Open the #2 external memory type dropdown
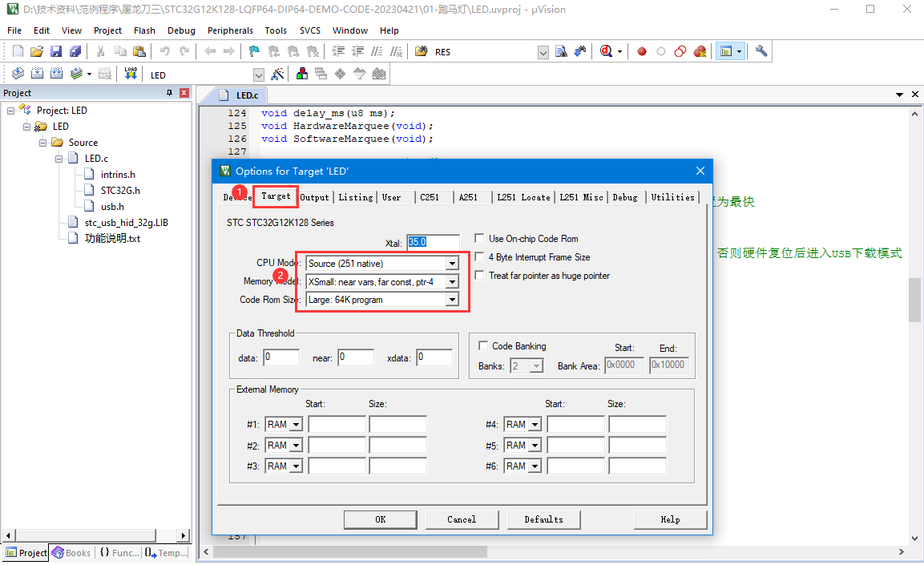924x565 pixels. 296,446
